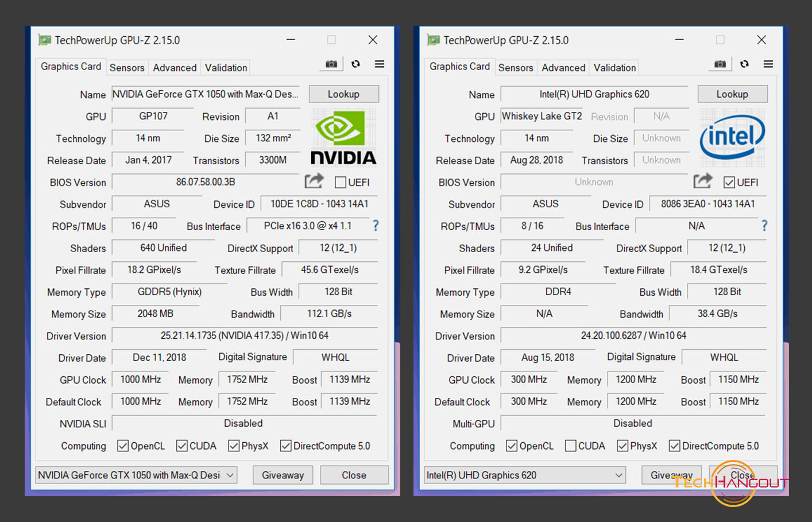Viewport: 812px width, 522px height.
Task: Open GPU selector dropdown showing Intel UHD Graphics 620
Action: click(525, 475)
